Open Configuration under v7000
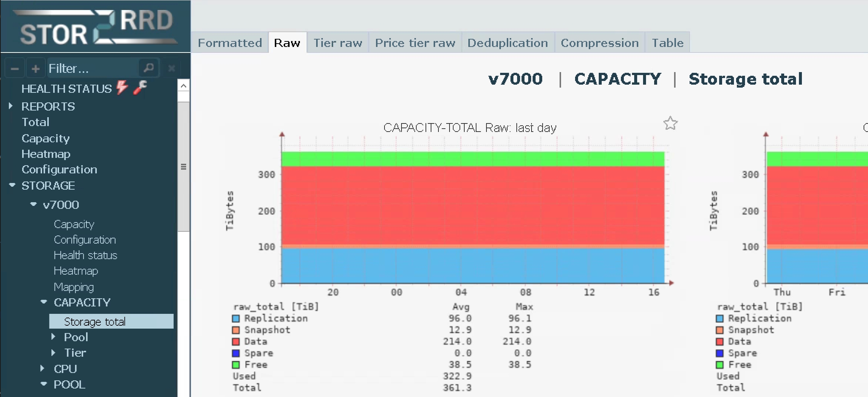Viewport: 868px width, 397px height. pyautogui.click(x=85, y=240)
